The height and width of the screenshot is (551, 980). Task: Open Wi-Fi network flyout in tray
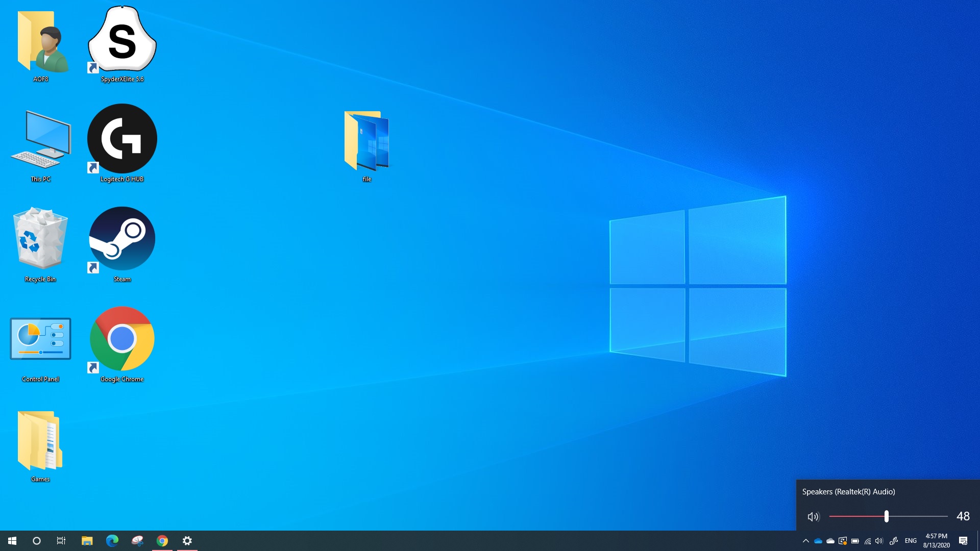(x=868, y=541)
